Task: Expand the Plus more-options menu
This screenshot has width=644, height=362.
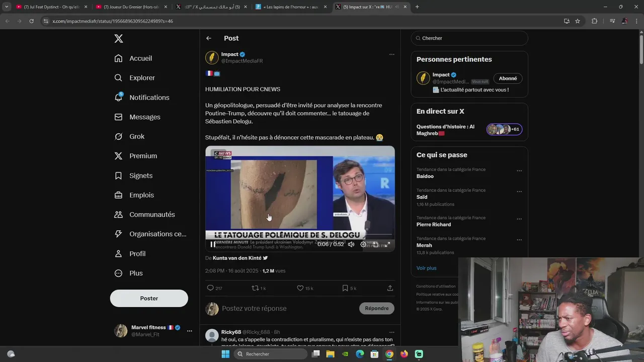Action: tap(129, 273)
